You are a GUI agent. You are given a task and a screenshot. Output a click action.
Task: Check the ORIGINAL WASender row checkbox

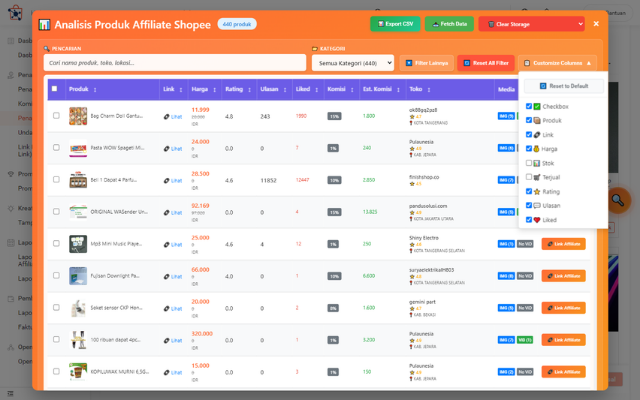[x=56, y=211]
